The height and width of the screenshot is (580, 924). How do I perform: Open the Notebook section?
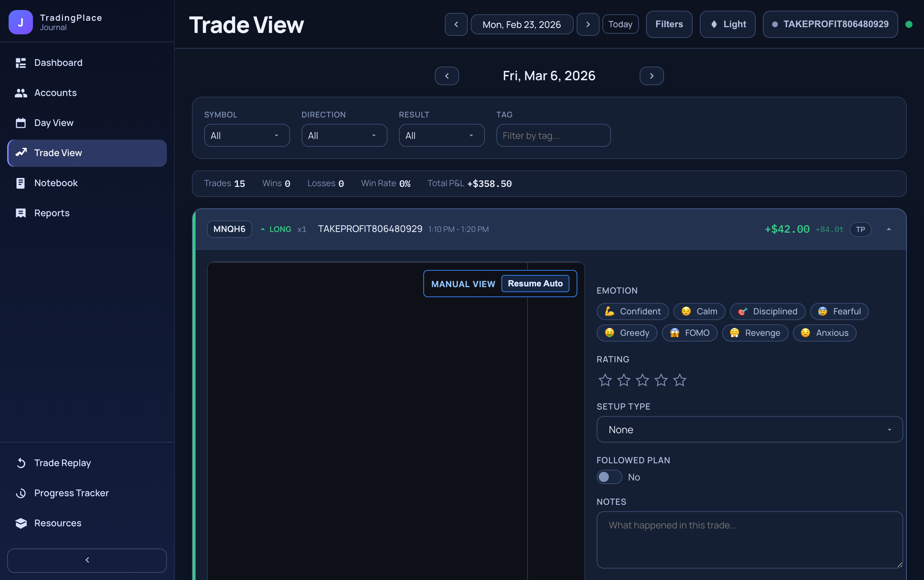(x=56, y=183)
